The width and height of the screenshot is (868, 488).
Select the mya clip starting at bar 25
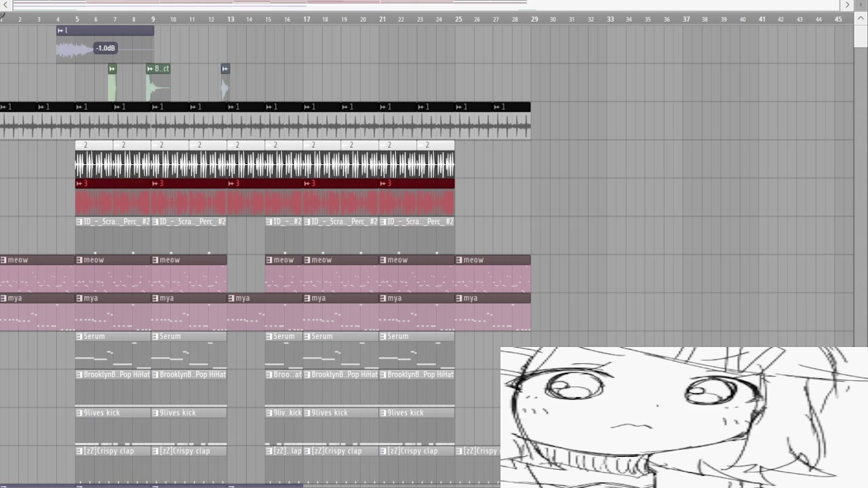click(493, 312)
